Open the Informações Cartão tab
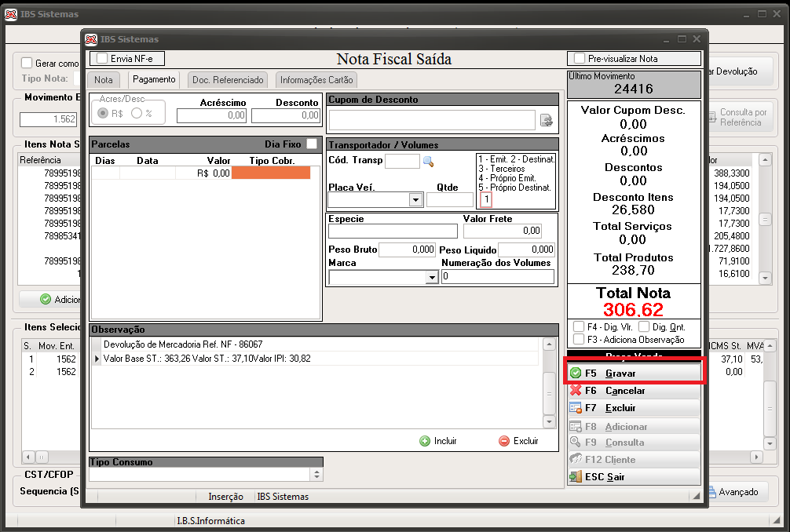This screenshot has height=532, width=790. pyautogui.click(x=316, y=79)
